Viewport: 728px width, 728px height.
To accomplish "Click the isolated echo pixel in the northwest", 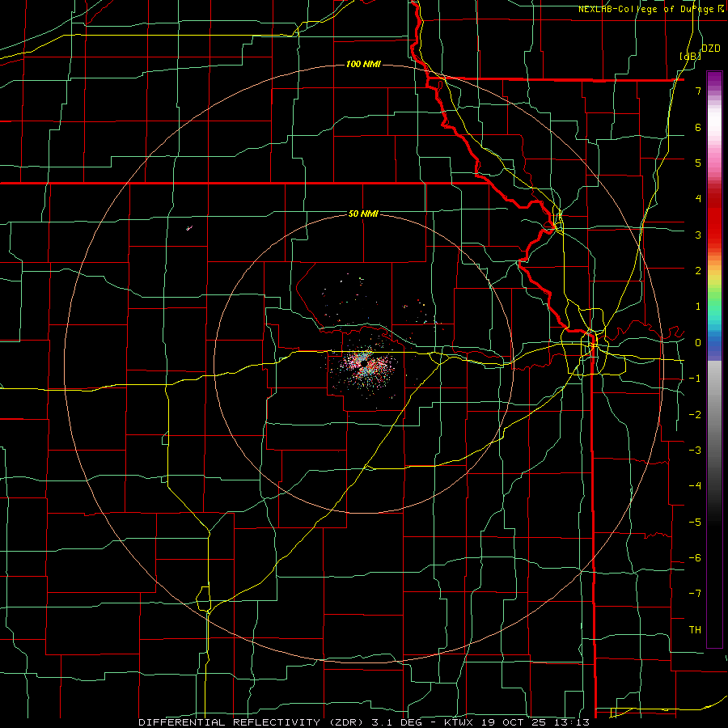I will [189, 228].
